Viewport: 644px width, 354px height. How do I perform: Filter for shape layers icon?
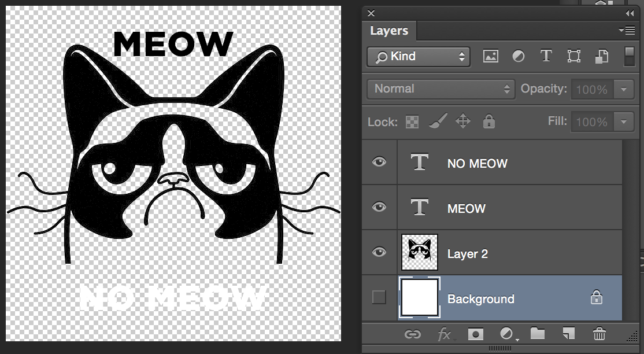[x=574, y=56]
